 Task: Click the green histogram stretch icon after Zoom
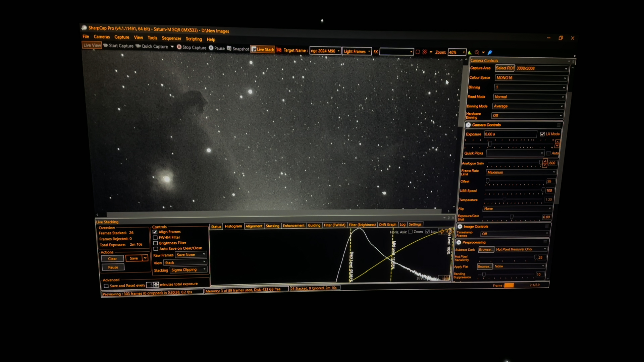tap(470, 52)
